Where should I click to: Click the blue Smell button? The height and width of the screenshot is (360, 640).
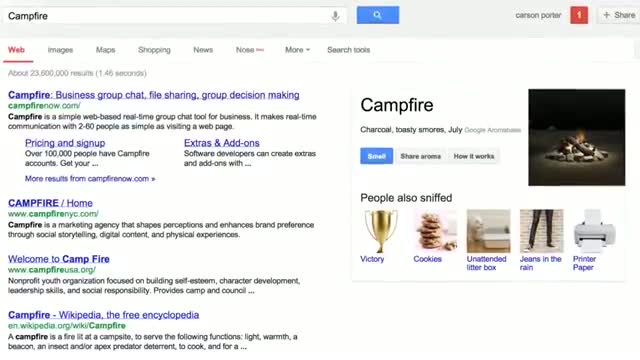tap(376, 156)
